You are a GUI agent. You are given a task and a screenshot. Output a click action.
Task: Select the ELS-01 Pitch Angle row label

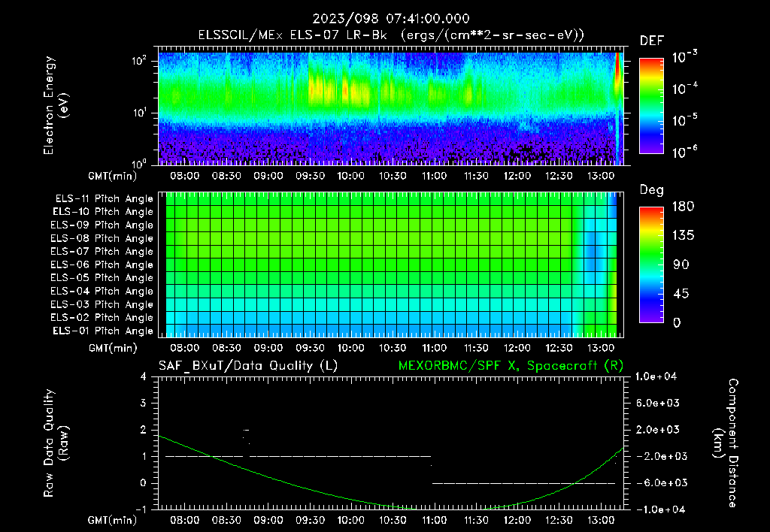[x=102, y=331]
